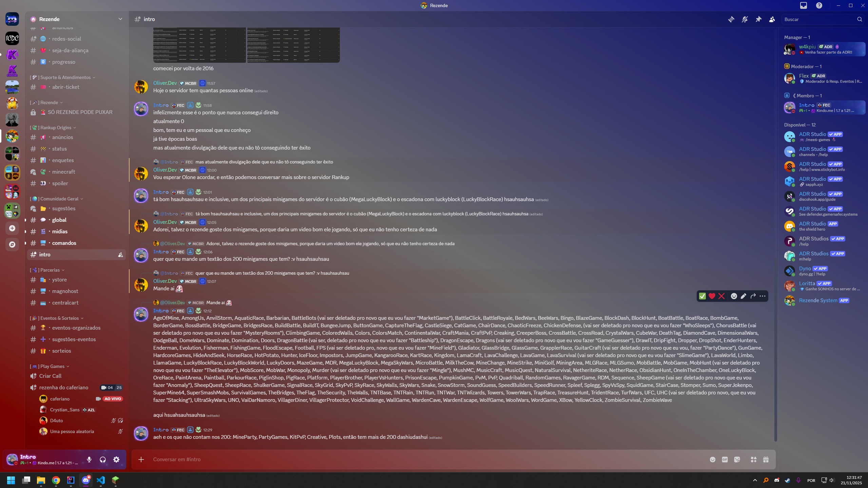Collapse the Rankup Origins category
This screenshot has width=868, height=488.
point(56,128)
